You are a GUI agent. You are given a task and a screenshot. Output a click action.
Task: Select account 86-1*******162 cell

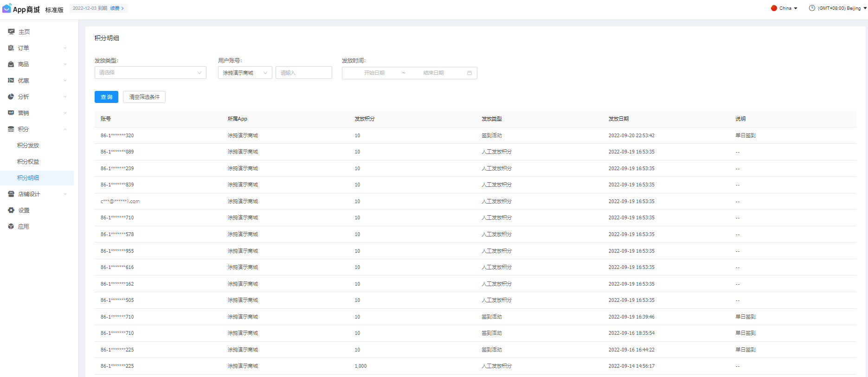pos(117,284)
